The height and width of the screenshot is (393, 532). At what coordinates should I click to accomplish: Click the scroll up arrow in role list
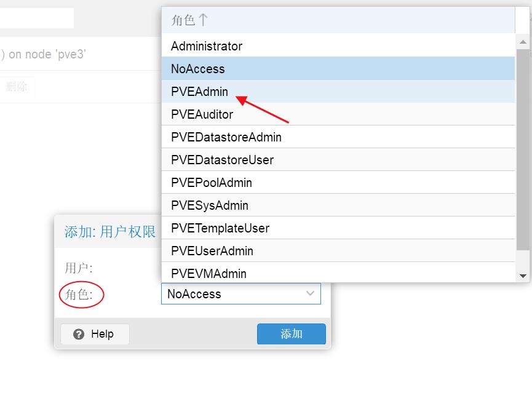[523, 42]
